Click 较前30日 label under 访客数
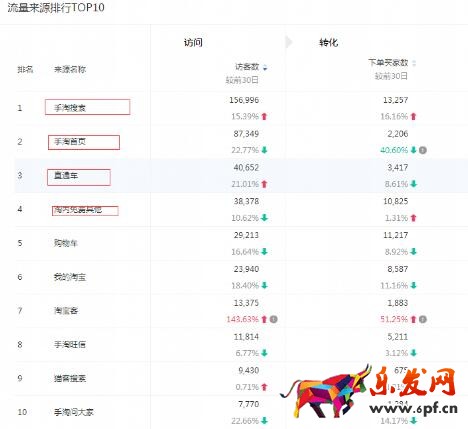The width and height of the screenshot is (468, 429). pyautogui.click(x=242, y=80)
